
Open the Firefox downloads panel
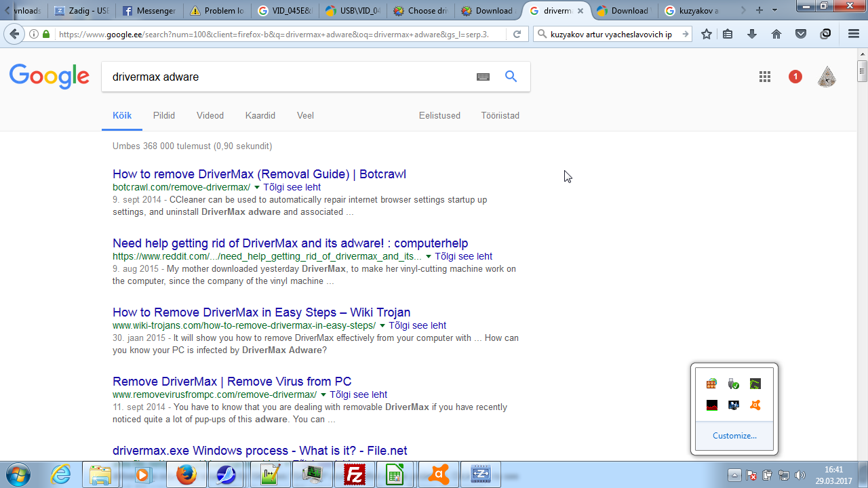coord(752,34)
